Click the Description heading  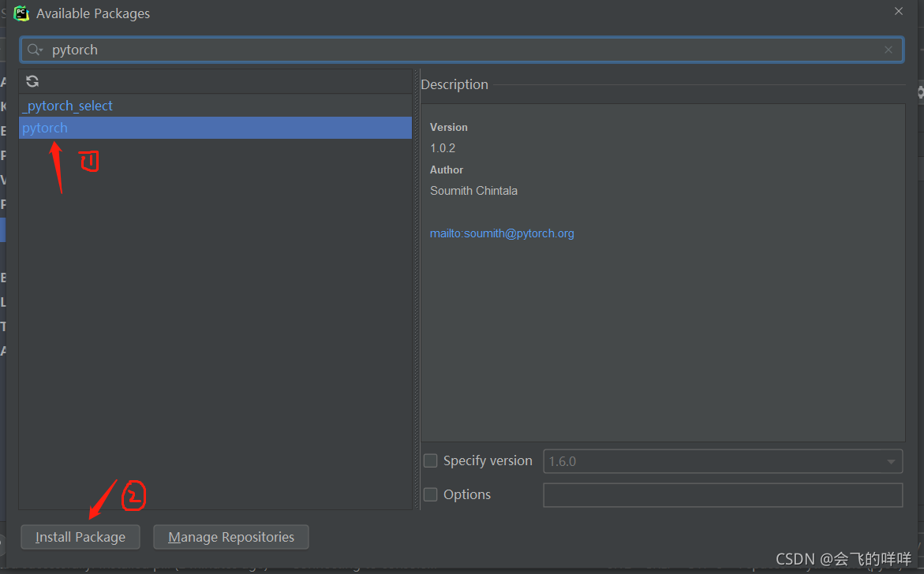455,85
